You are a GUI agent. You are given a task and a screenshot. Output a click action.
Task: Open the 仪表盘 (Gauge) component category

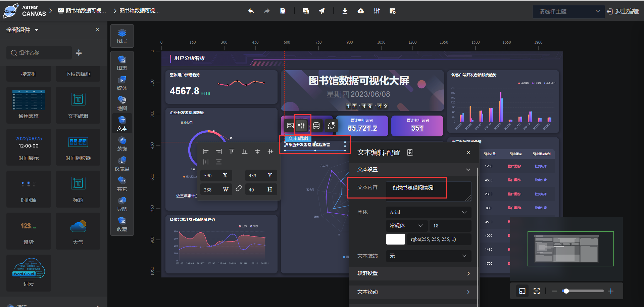point(122,164)
